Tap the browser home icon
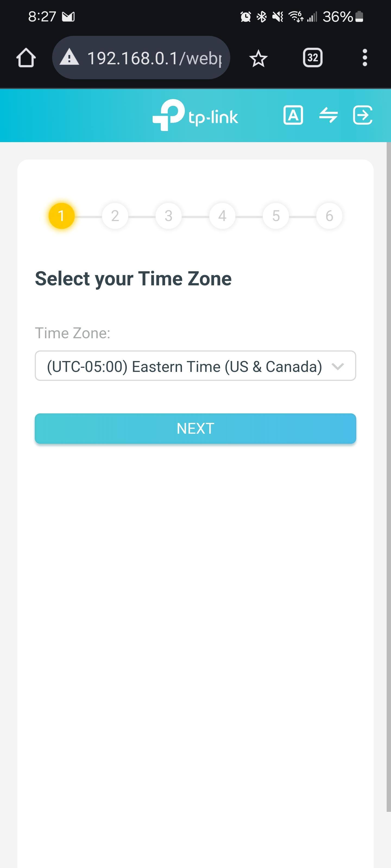Viewport: 391px width, 868px height. click(x=26, y=58)
